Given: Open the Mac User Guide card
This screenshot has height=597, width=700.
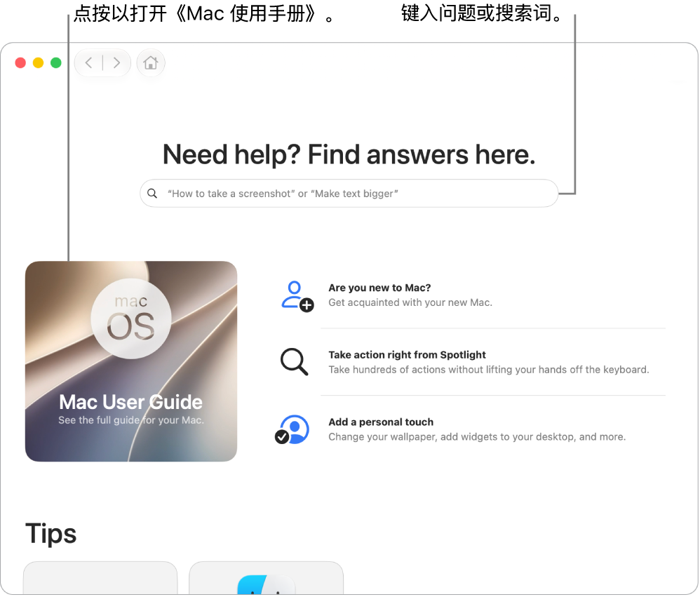Looking at the screenshot, I should coord(131,361).
